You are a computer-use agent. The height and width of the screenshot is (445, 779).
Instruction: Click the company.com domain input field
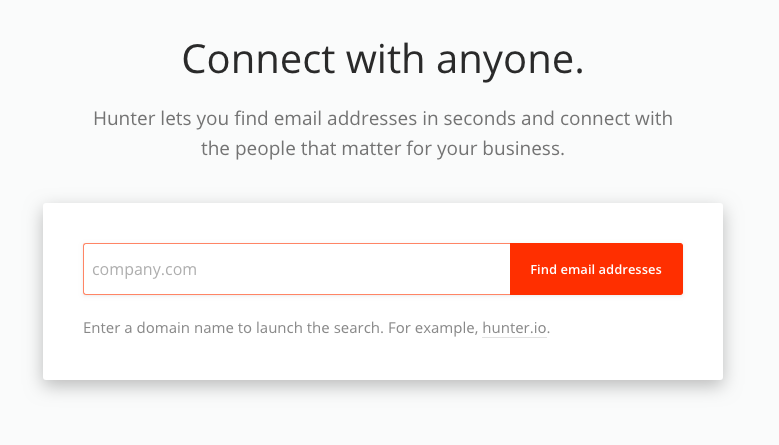tap(296, 269)
